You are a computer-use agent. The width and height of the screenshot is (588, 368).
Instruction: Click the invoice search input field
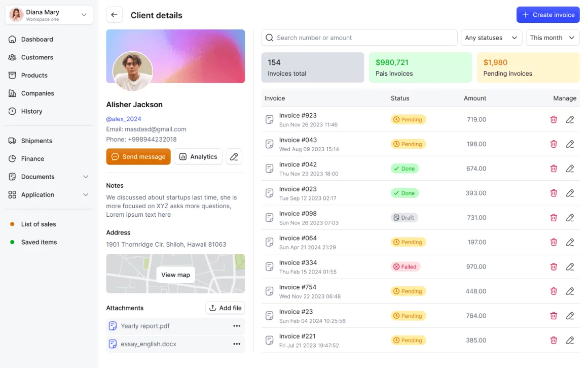tap(360, 38)
